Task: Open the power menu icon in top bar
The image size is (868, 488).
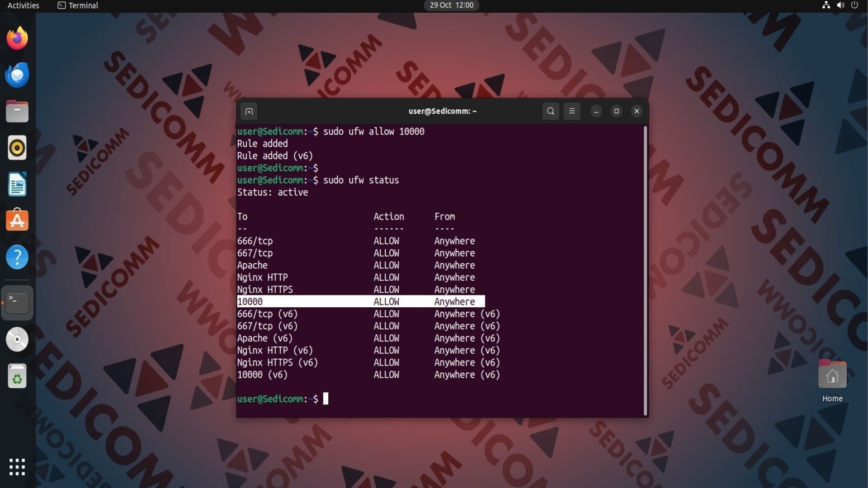Action: coord(854,5)
